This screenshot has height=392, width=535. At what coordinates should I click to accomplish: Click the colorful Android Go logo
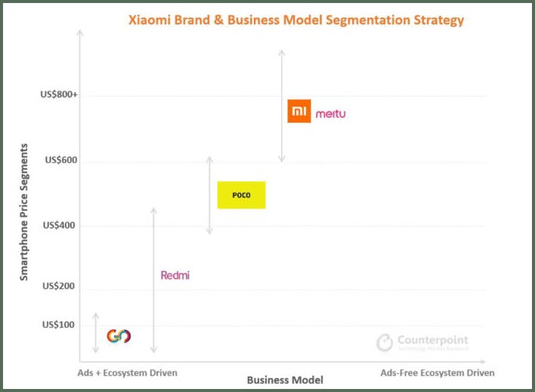119,336
